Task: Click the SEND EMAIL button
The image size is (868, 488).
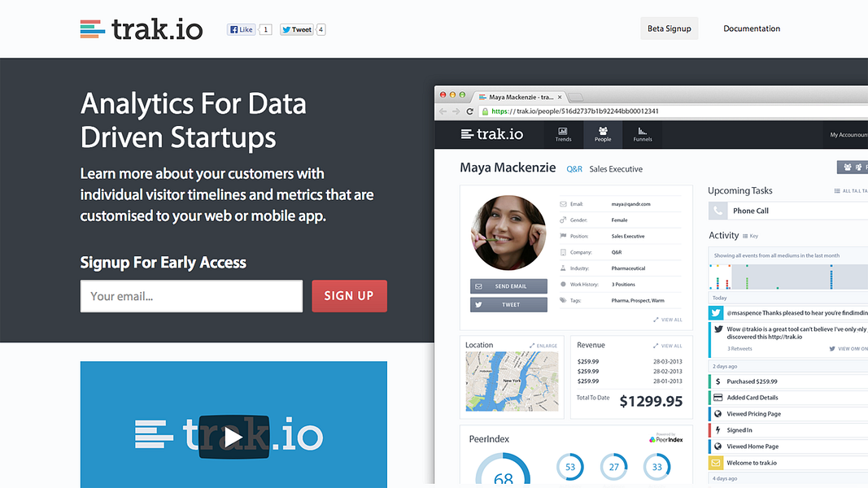Action: [508, 286]
